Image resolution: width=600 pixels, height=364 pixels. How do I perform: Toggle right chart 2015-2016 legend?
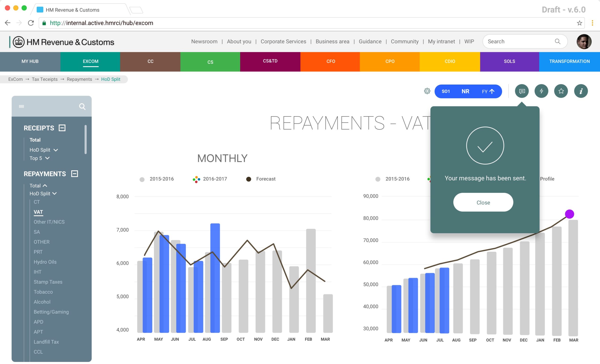(x=392, y=179)
